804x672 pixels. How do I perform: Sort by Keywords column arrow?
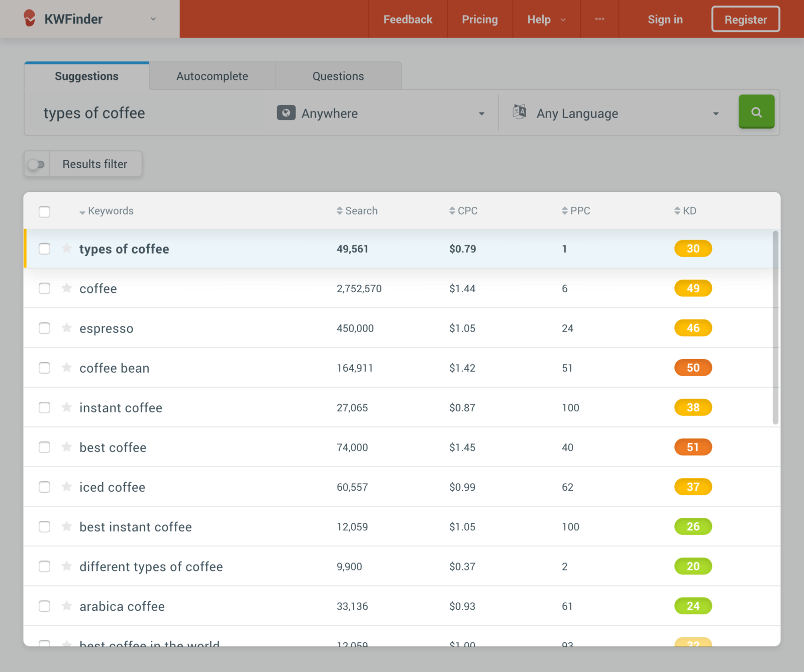tap(82, 212)
